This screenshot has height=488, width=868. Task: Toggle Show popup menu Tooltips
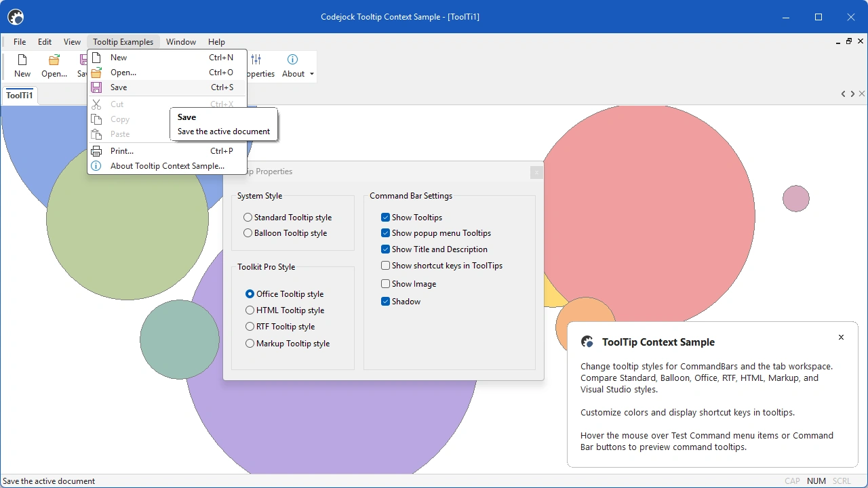(x=436, y=233)
